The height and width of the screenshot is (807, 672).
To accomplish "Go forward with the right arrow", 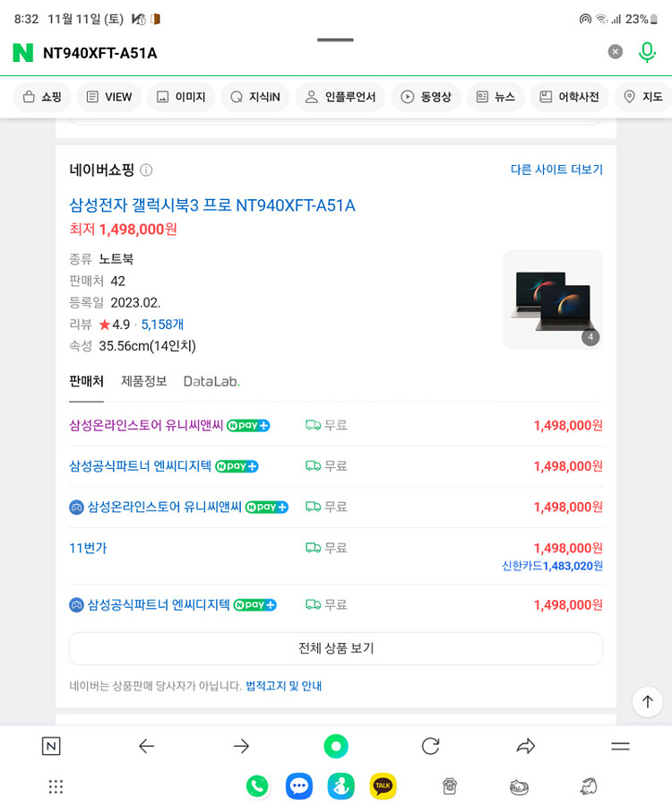I will pyautogui.click(x=241, y=746).
